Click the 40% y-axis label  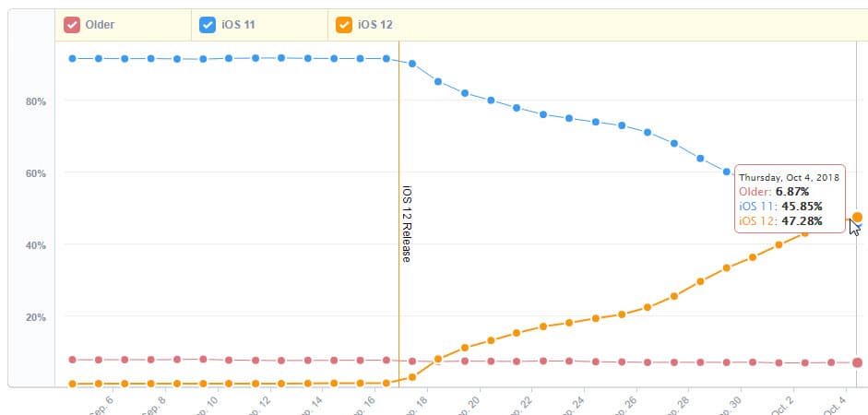pos(36,245)
